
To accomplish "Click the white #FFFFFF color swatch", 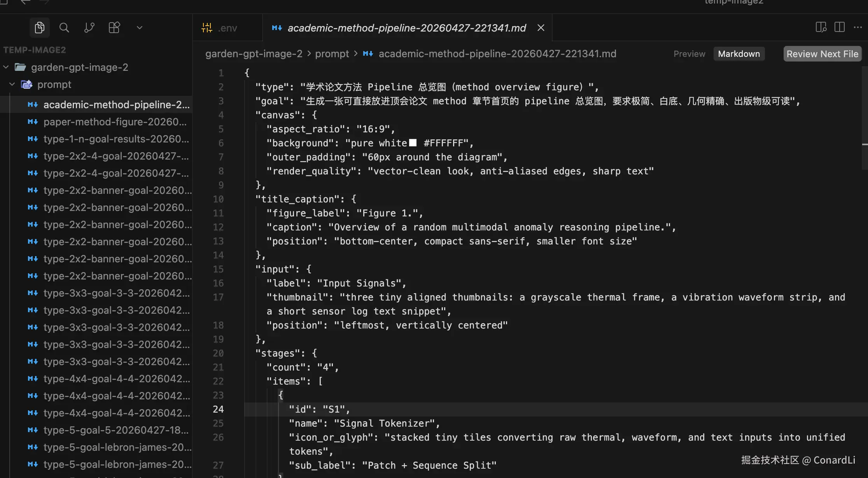I will pos(413,143).
